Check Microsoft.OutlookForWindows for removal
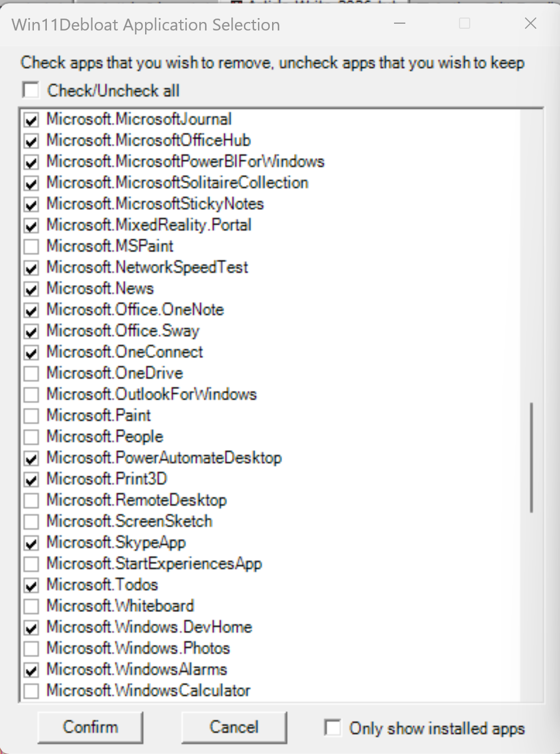 coord(32,395)
